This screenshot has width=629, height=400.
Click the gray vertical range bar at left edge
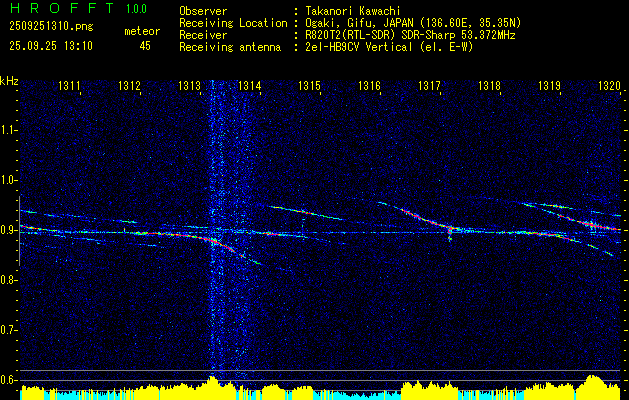point(19,231)
